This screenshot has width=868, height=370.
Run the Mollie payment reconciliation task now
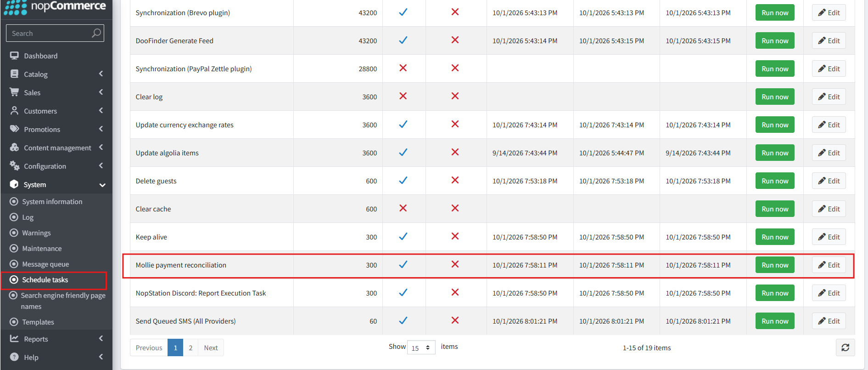[775, 265]
